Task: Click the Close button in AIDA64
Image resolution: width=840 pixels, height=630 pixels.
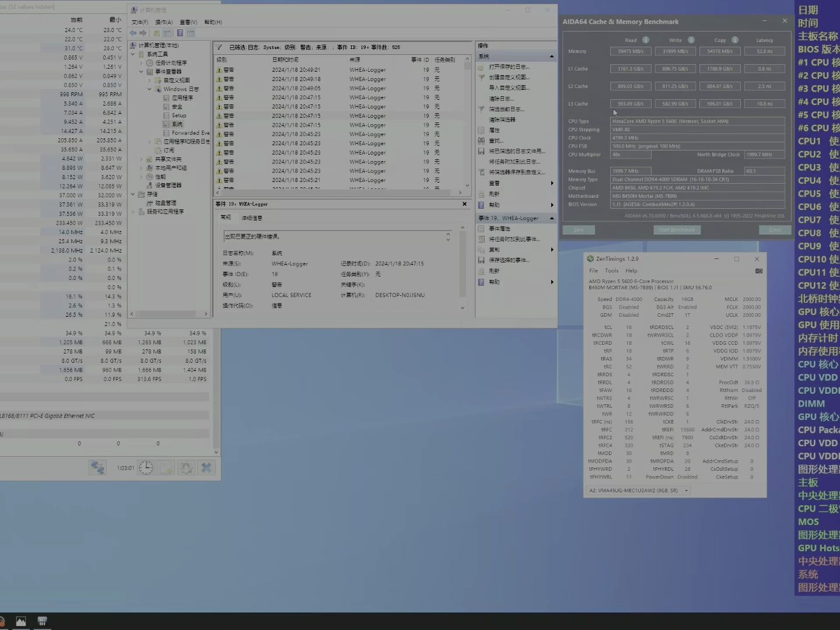Action: click(x=775, y=230)
